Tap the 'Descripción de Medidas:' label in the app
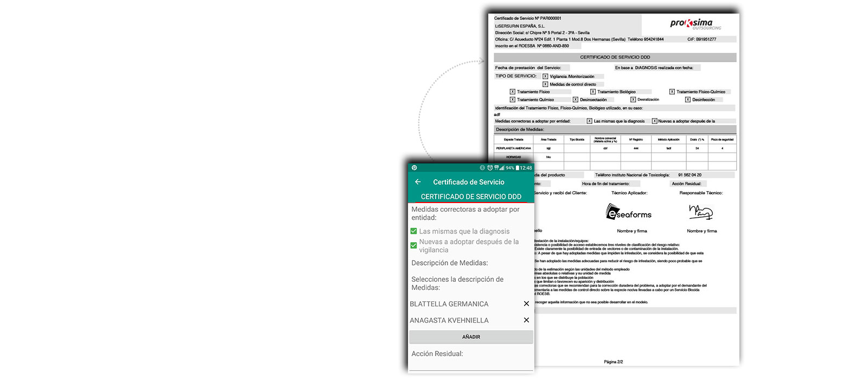The height and width of the screenshot is (380, 868). 450,263
